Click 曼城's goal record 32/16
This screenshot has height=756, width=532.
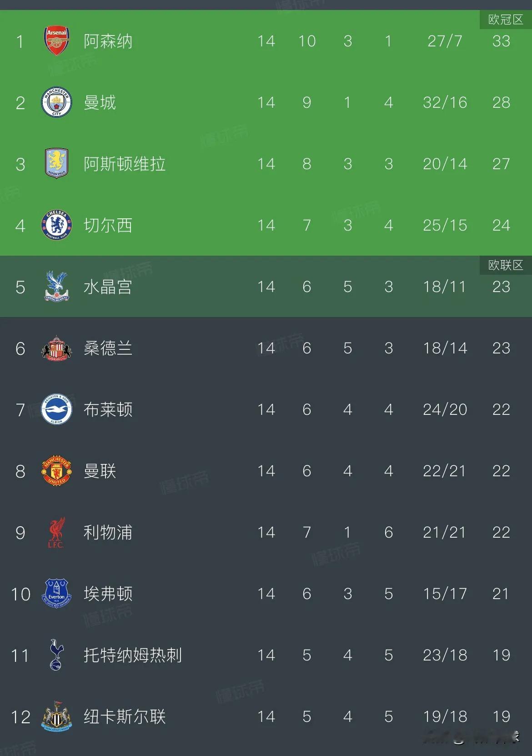pyautogui.click(x=444, y=103)
